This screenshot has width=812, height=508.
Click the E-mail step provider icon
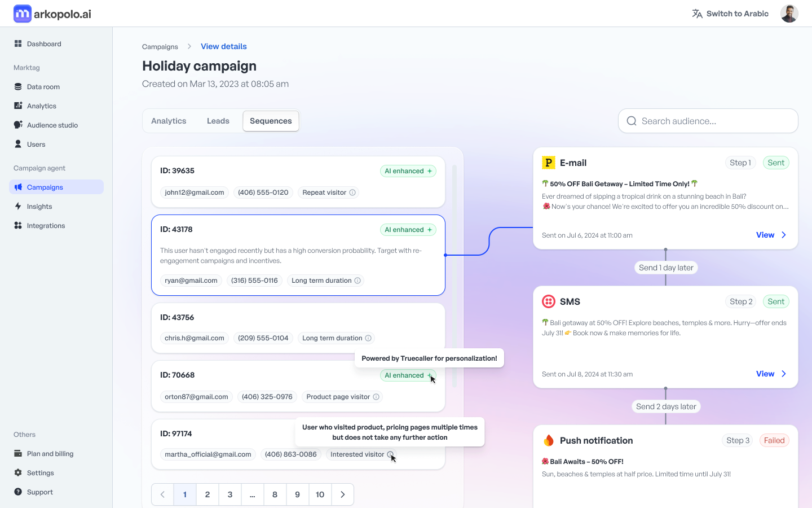click(548, 163)
